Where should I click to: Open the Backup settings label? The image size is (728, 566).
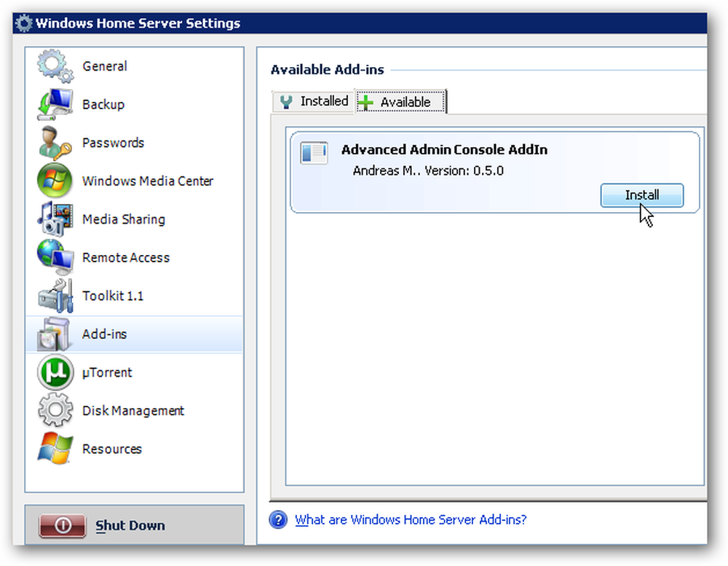click(103, 104)
